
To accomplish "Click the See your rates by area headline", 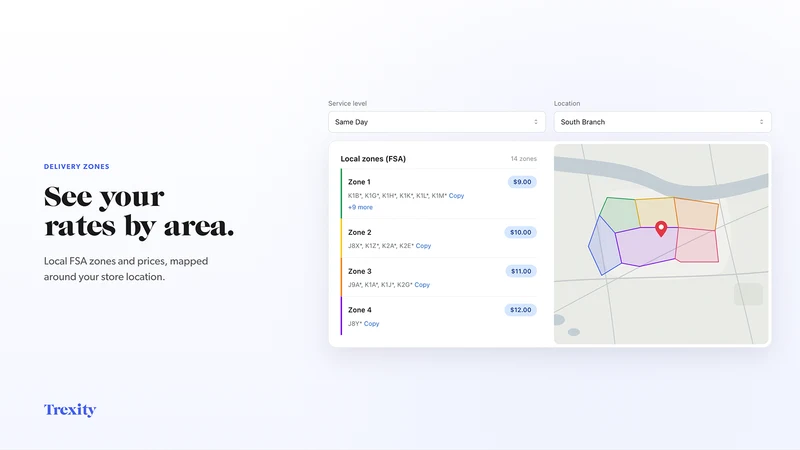I will (139, 211).
